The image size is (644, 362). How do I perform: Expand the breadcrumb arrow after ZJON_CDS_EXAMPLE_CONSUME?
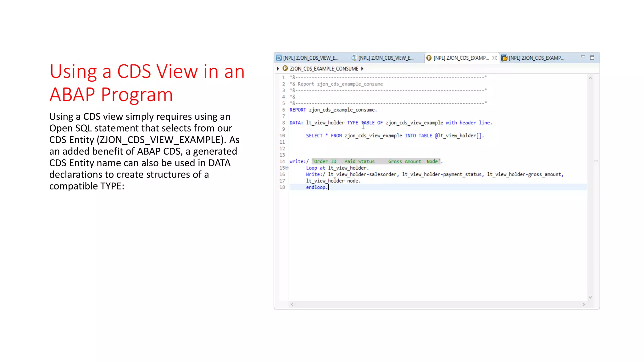[x=362, y=69]
